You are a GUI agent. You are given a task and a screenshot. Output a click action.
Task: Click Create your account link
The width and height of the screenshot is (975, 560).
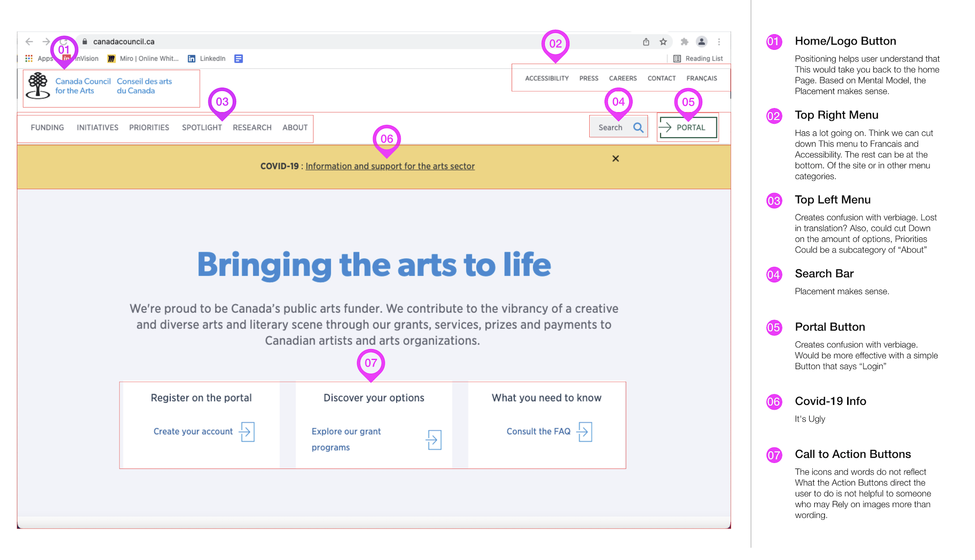[193, 431]
